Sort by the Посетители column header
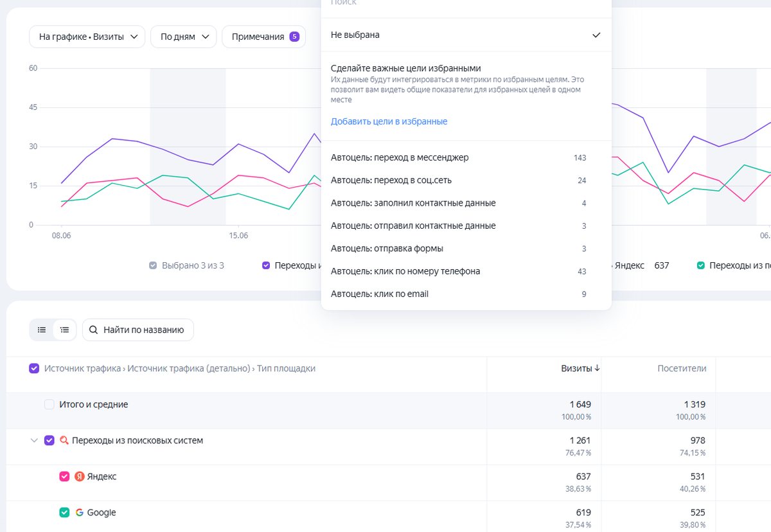Screen dimensions: 771x532 coord(682,368)
